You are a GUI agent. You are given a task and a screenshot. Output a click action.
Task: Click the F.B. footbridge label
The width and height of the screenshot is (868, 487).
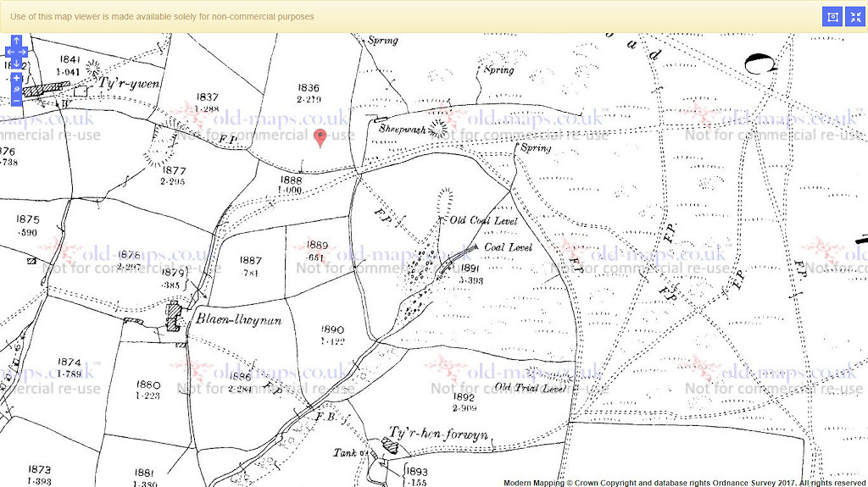click(x=325, y=416)
